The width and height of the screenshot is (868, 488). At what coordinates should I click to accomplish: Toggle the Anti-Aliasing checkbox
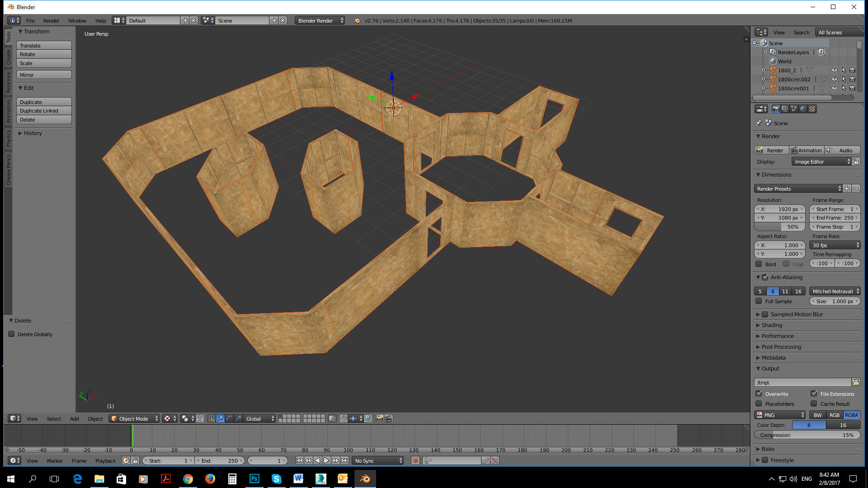click(765, 277)
